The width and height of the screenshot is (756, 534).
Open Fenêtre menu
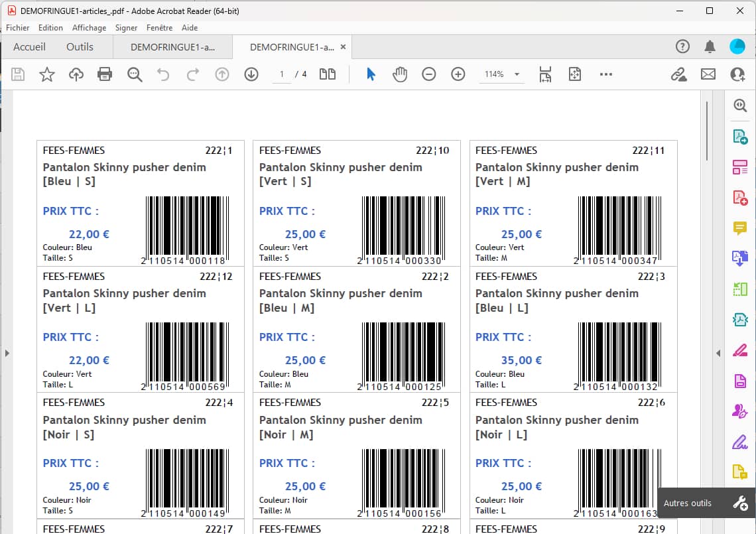point(160,28)
